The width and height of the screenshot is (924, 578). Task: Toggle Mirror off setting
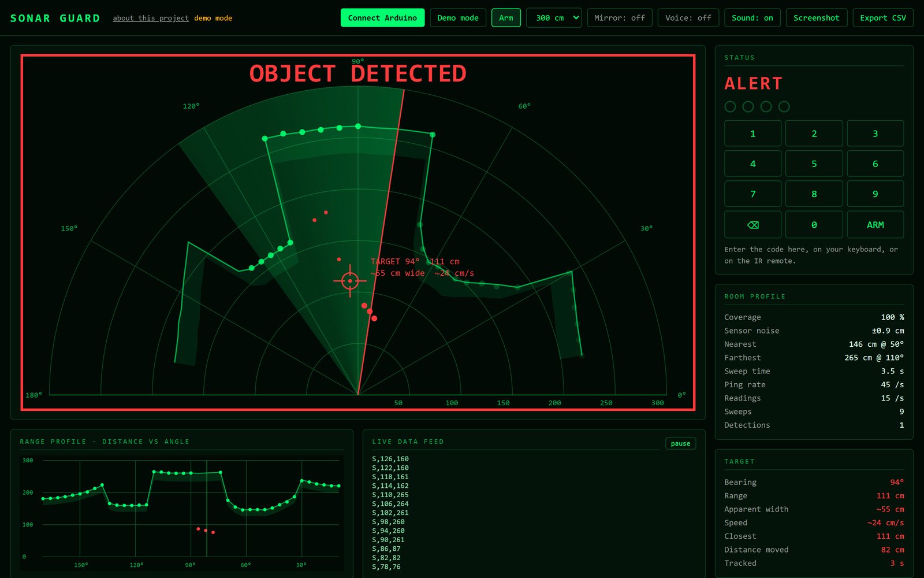pos(620,18)
